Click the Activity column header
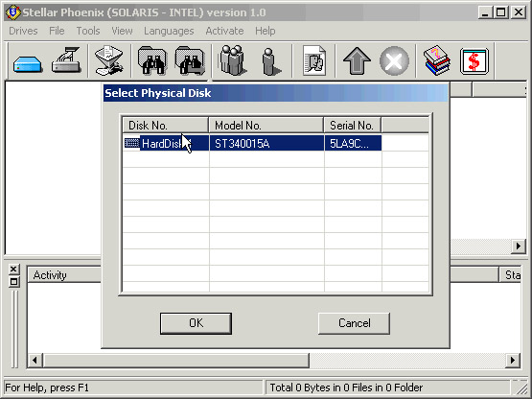The width and height of the screenshot is (532, 399). (64, 274)
